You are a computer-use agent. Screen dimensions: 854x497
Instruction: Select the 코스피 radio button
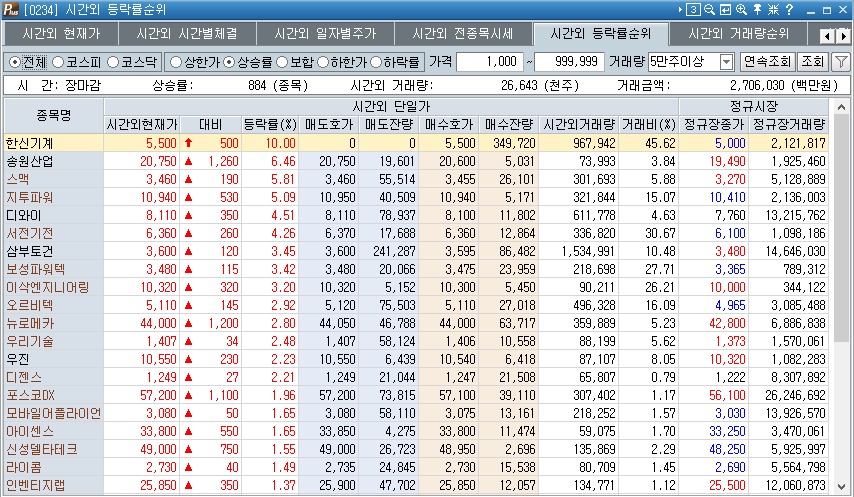point(58,62)
